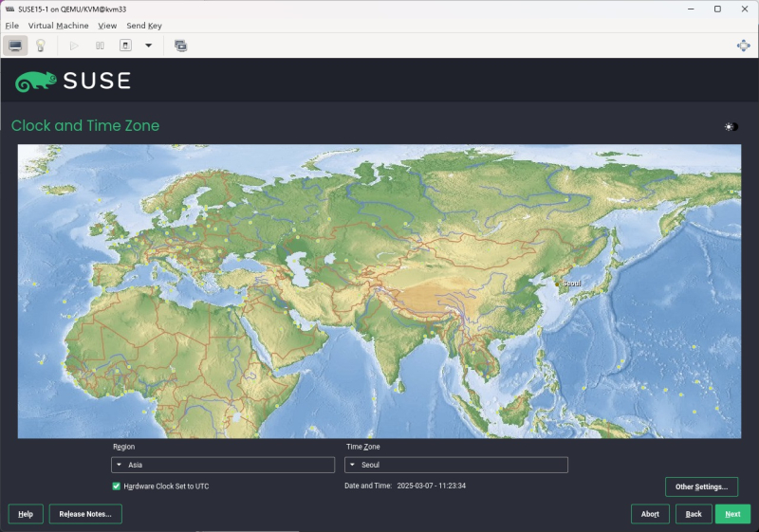Close the VM window
Viewport: 759px width, 532px height.
745,9
